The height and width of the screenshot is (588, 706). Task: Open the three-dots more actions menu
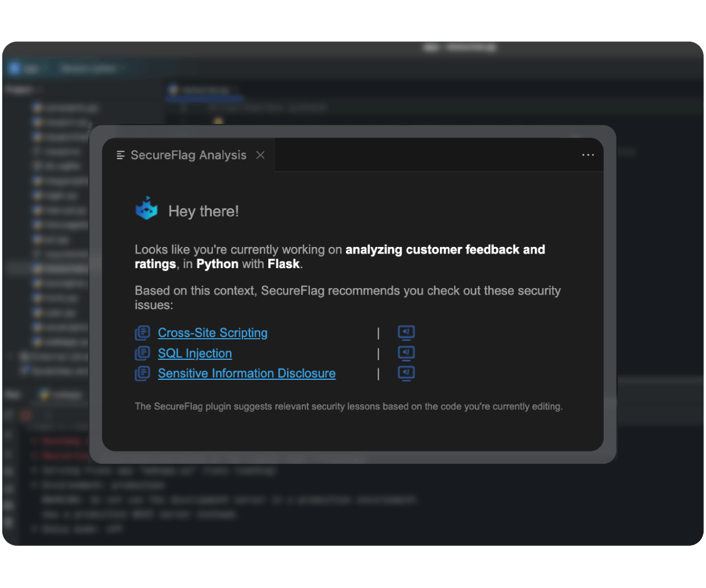pos(588,155)
